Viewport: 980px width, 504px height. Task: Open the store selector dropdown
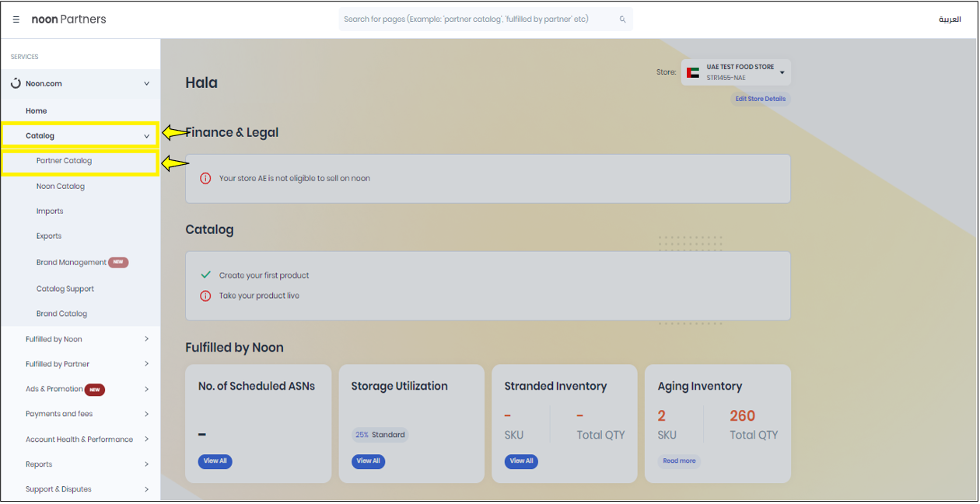click(x=782, y=72)
